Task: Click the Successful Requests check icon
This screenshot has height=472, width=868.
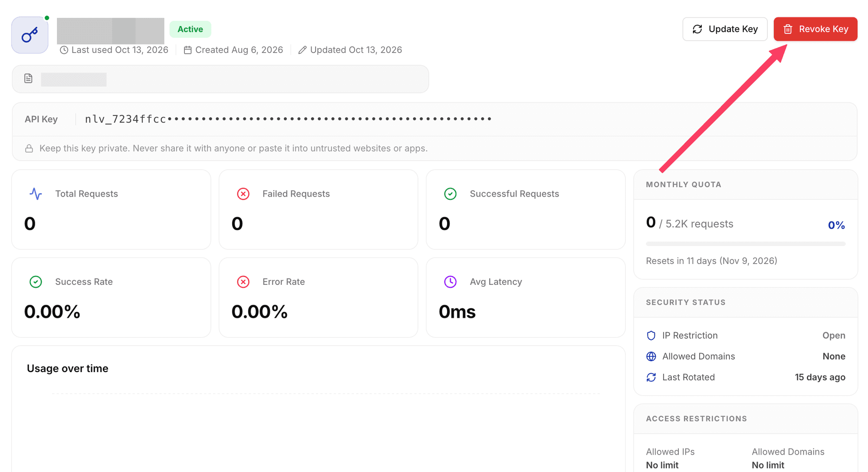Action: tap(450, 194)
